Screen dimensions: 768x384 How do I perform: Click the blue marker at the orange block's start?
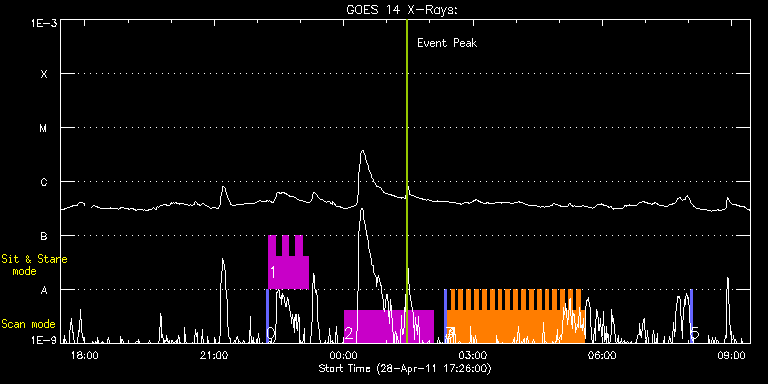tap(445, 316)
